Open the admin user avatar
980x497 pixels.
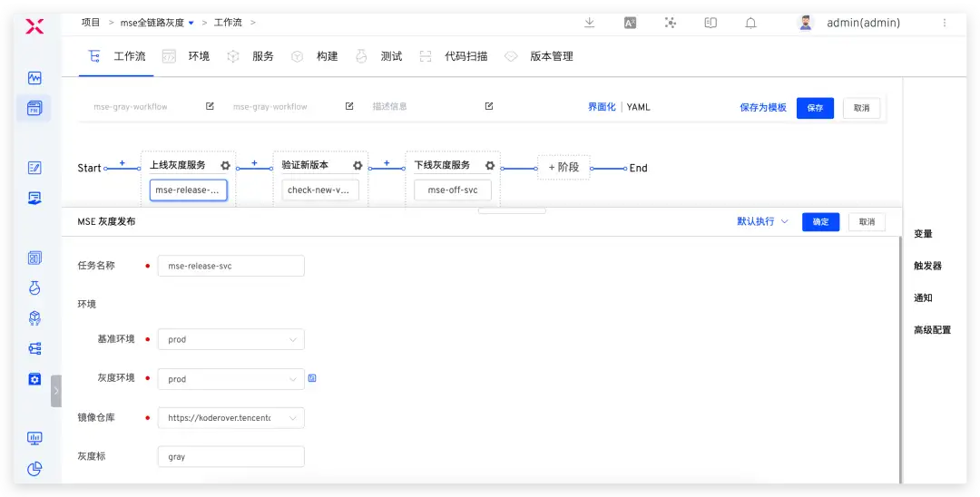[806, 23]
